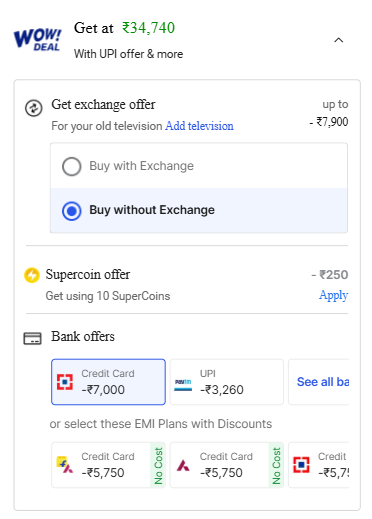Choose the Credit Card -₹7,000 bank offer
The image size is (372, 519).
click(x=108, y=382)
